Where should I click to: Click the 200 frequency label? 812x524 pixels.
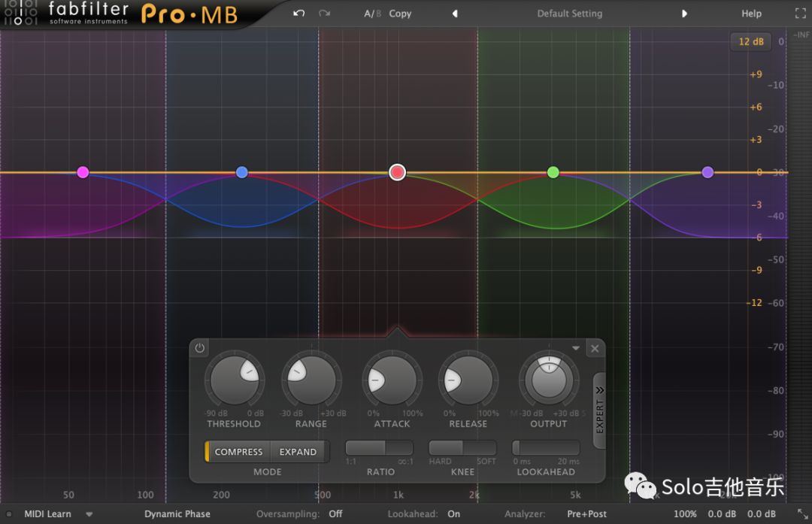click(x=221, y=495)
